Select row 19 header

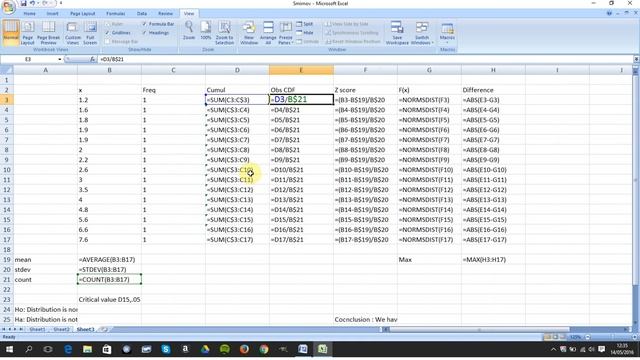(7, 260)
